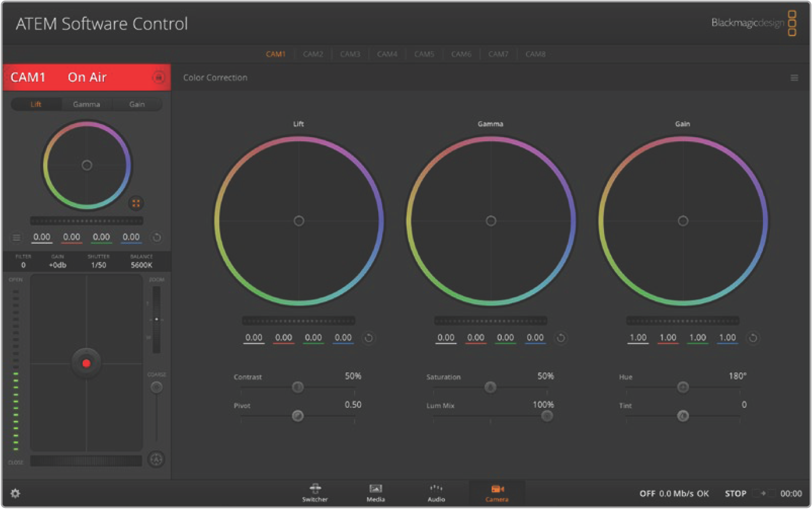Open the small menu icon beside lift values

click(17, 237)
